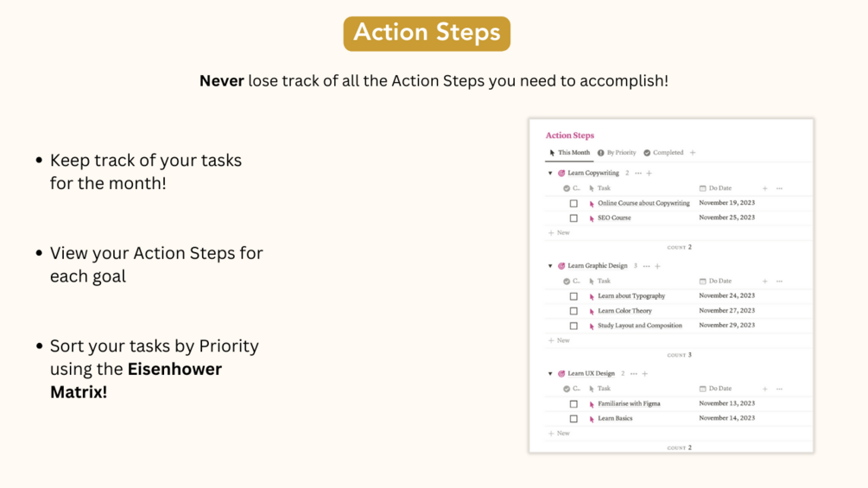This screenshot has width=868, height=488.
Task: Check the Online Course about Copywriting checkbox
Action: pos(573,204)
